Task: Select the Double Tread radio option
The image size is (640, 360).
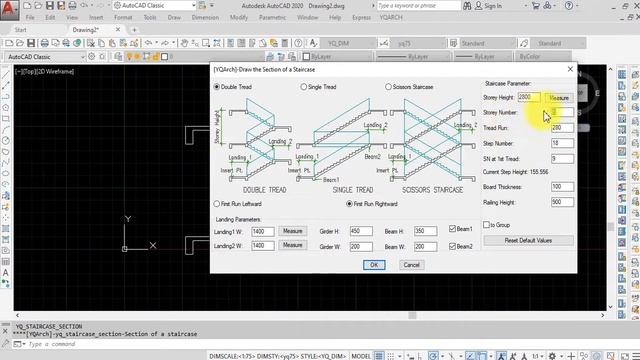Action: point(217,87)
